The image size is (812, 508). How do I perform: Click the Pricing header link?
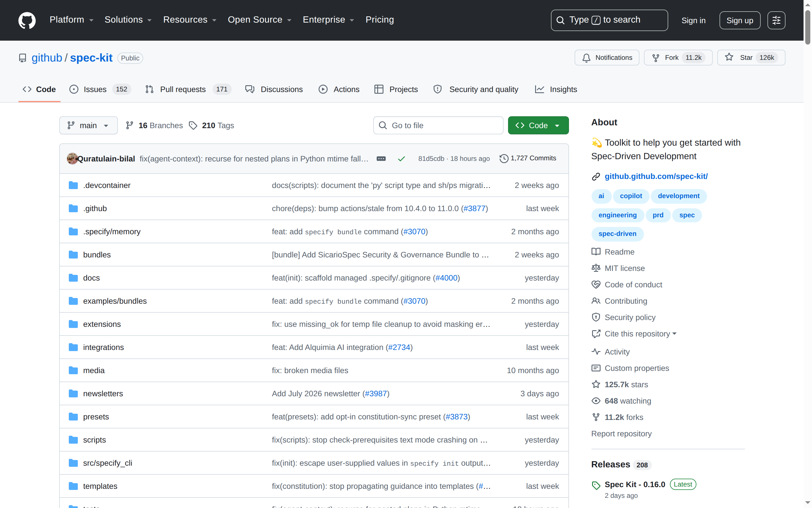(379, 20)
